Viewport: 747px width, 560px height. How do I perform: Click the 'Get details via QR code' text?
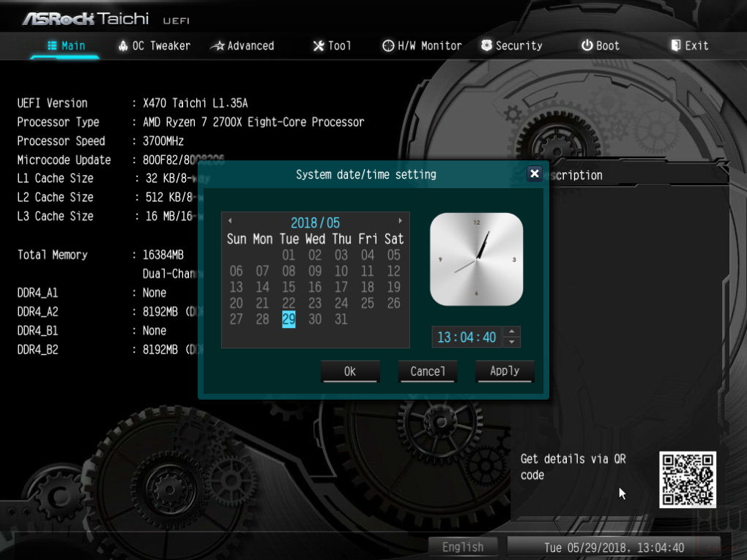573,467
